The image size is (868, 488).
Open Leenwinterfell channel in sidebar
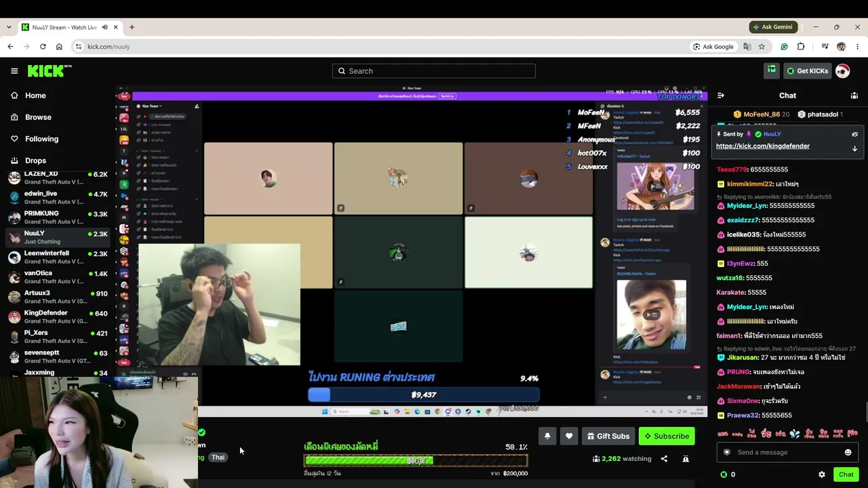[x=57, y=257]
